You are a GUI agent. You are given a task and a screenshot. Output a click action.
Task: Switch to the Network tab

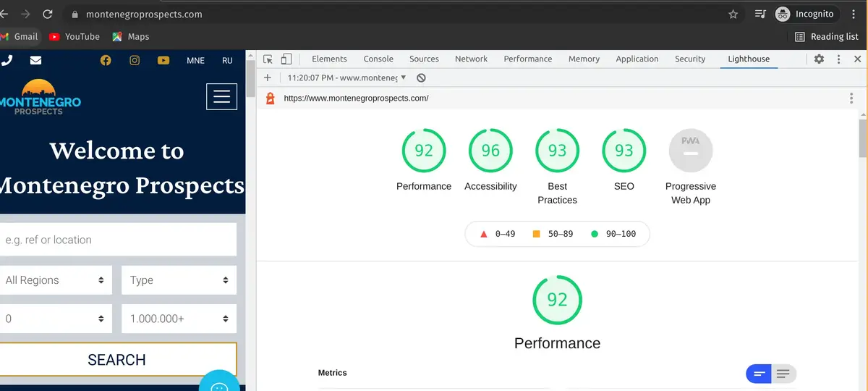point(471,59)
